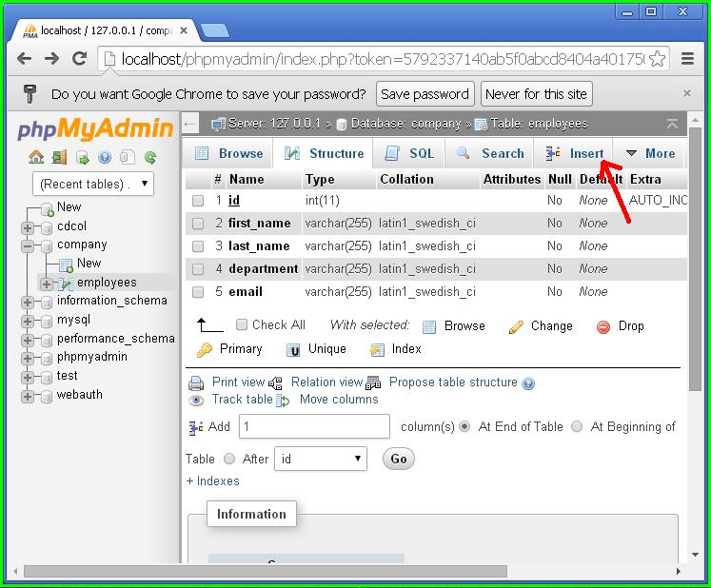Tick the checkbox for first_name column
Screen dimensions: 711x588
tap(198, 223)
